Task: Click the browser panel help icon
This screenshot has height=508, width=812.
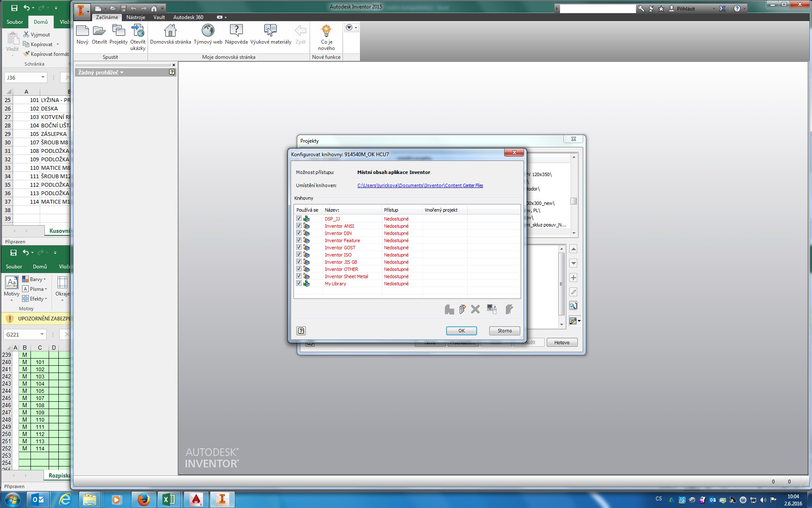Action: pyautogui.click(x=172, y=72)
